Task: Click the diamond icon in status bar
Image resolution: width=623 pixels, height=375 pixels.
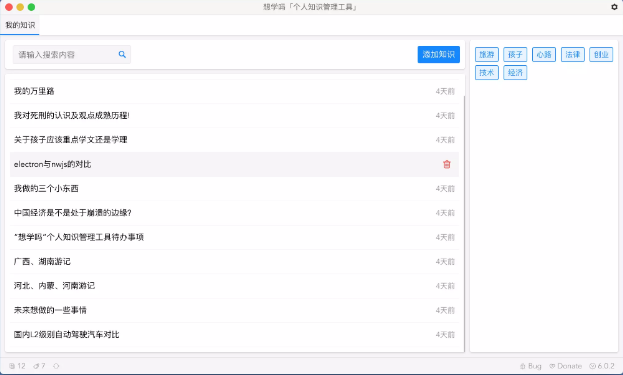Action: tap(56, 366)
